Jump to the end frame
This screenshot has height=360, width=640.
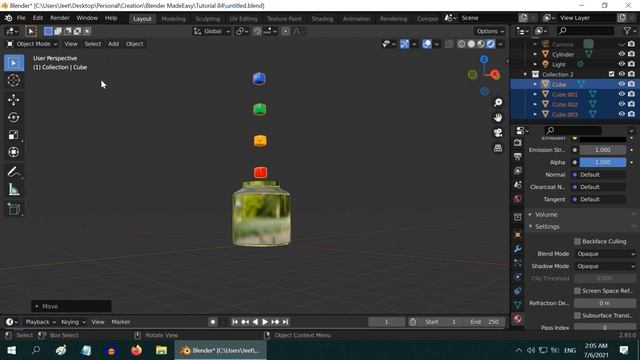point(286,322)
